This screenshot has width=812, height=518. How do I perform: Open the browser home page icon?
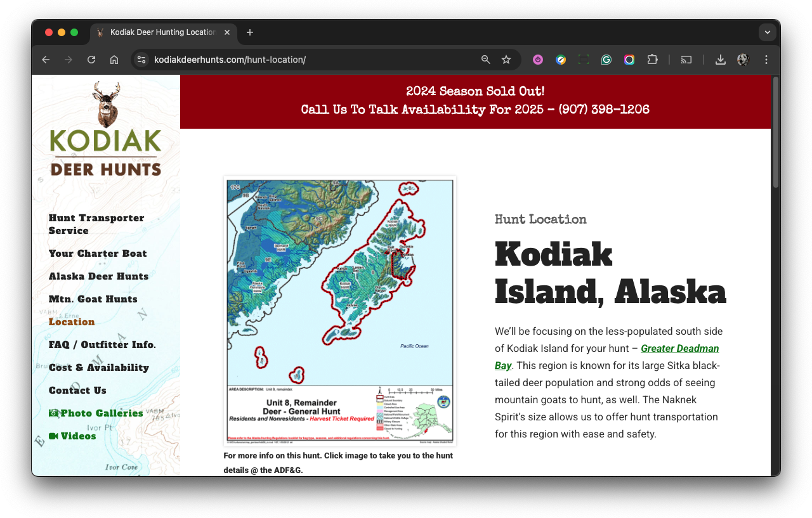click(x=114, y=60)
